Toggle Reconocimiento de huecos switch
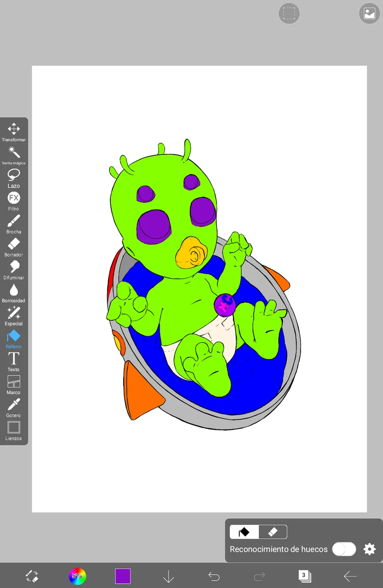Screen dimensions: 383x588 [344, 549]
